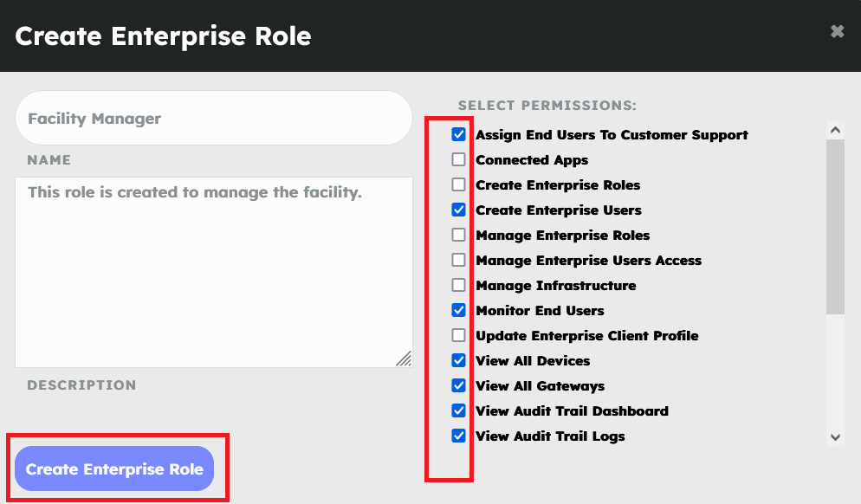Click the description box resize handle
Viewport: 861px width, 504px height.
(405, 359)
